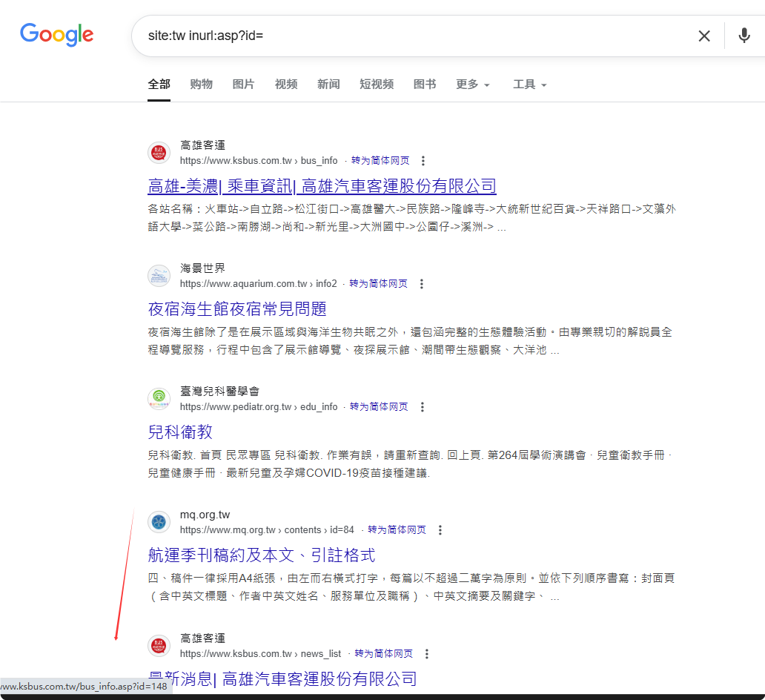Viewport: 765px width, 700px height.
Task: Click the pediatr.org.tw › edu_info URL text
Action: tap(259, 406)
